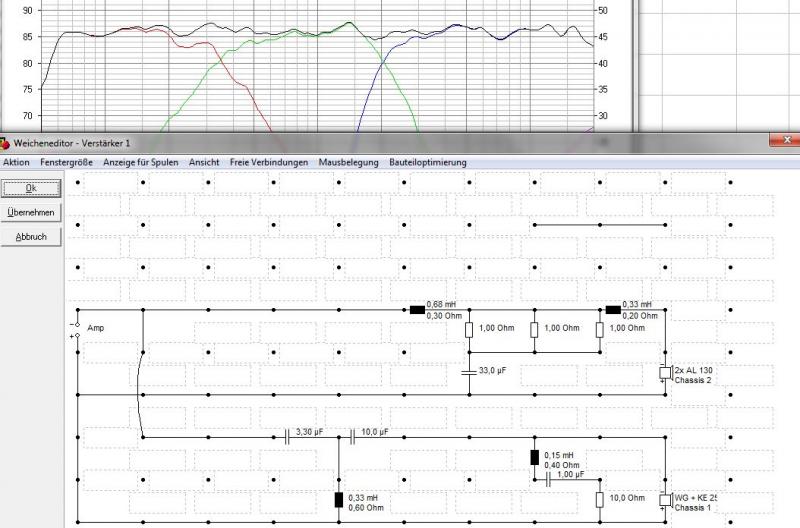Click the Übernehmen button

[31, 212]
